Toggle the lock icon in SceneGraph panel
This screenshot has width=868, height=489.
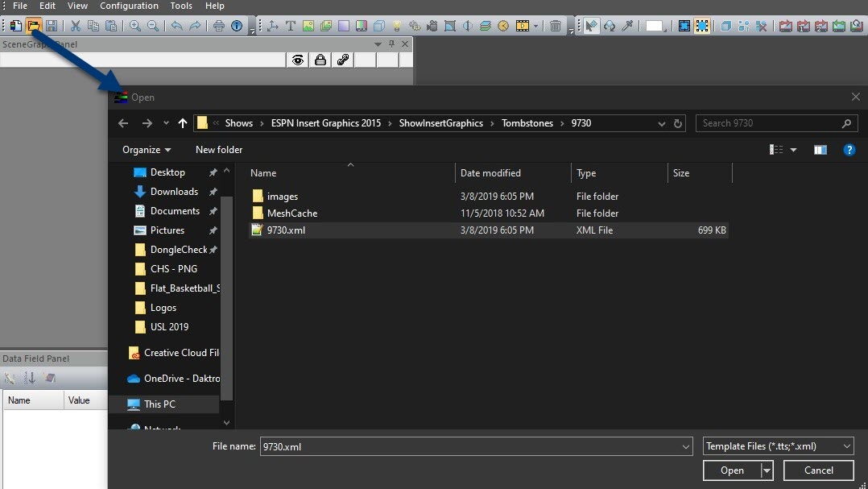point(320,60)
